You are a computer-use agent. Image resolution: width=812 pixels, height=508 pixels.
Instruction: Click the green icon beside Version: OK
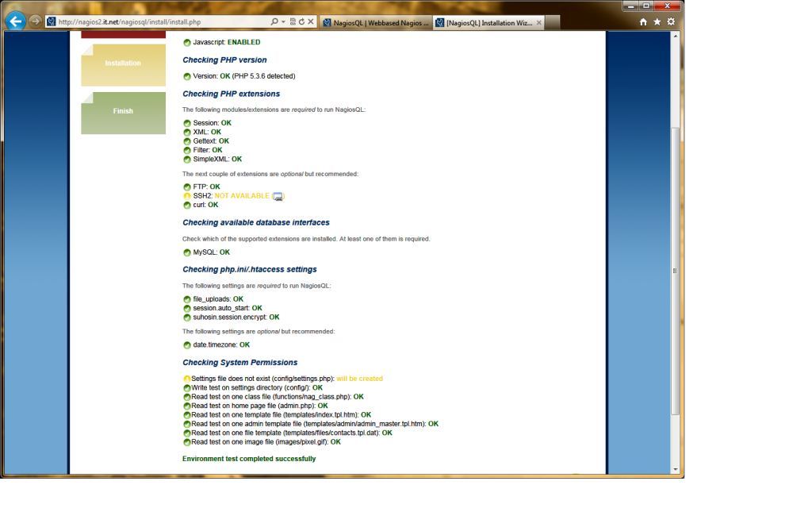coord(187,76)
